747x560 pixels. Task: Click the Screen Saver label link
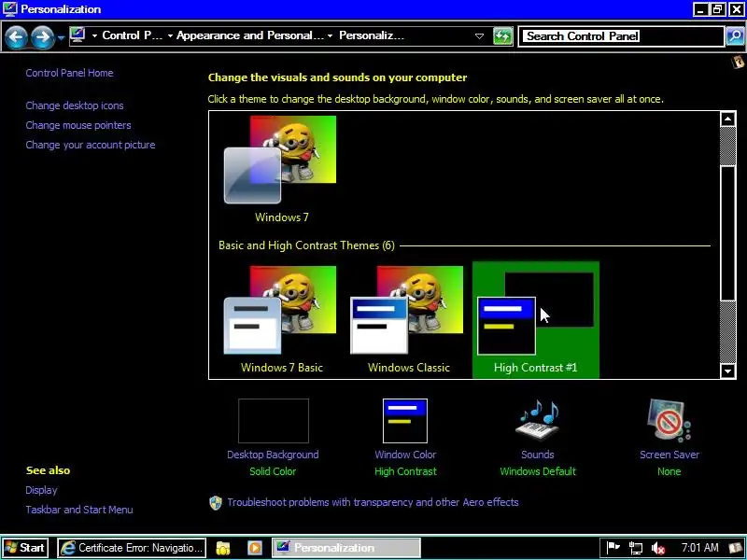point(669,455)
